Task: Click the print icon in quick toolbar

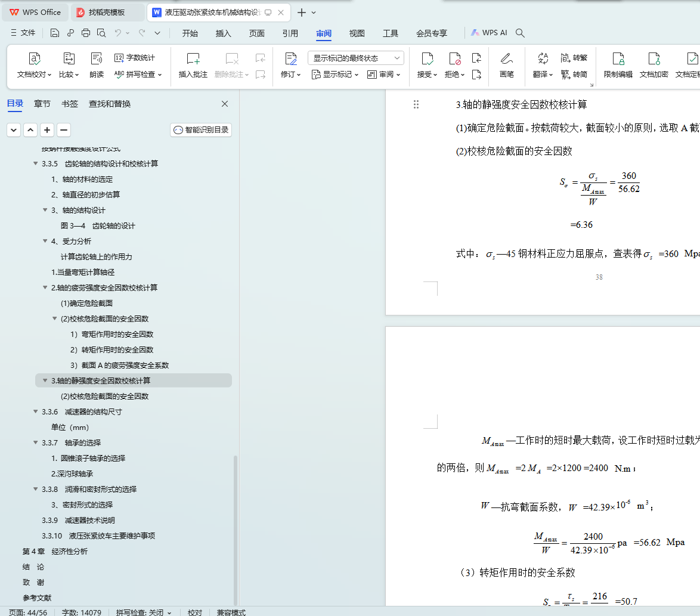Action: 86,33
